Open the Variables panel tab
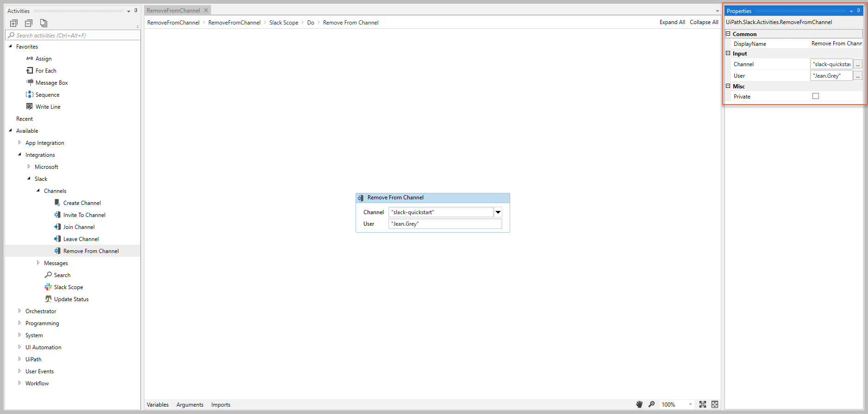 tap(158, 404)
